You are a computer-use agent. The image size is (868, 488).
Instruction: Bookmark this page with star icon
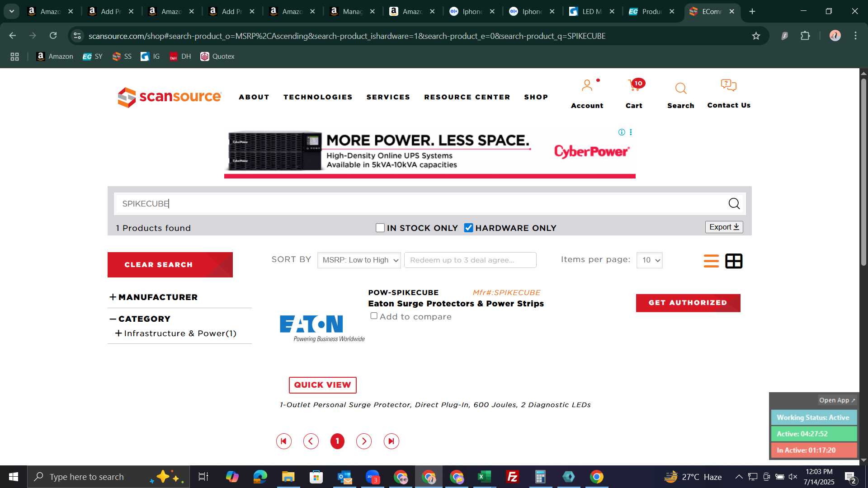756,36
